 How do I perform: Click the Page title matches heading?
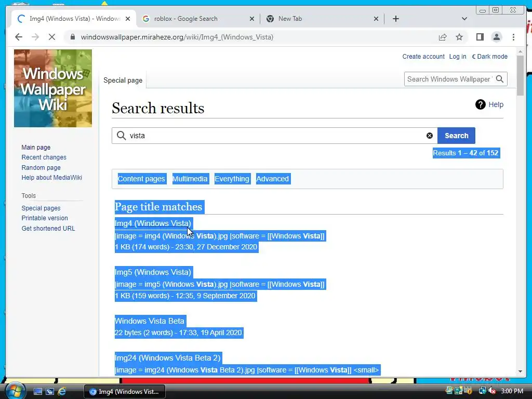click(158, 207)
